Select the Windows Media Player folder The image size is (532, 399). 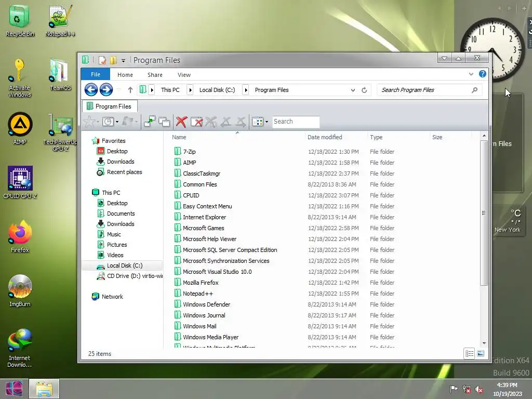[211, 337]
